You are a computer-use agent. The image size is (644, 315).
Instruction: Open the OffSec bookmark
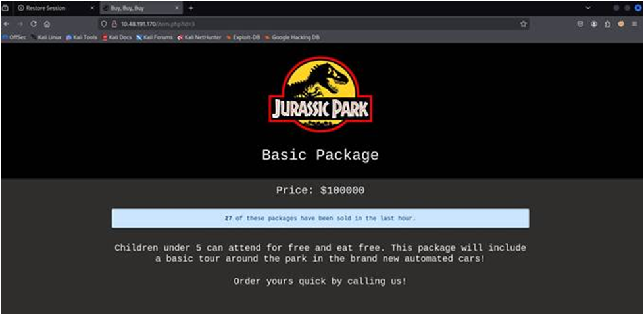(x=14, y=37)
